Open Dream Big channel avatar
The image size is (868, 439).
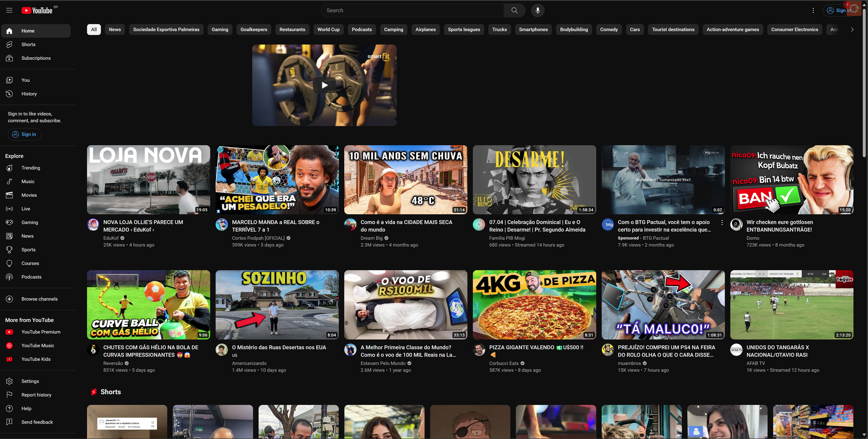[x=350, y=224]
